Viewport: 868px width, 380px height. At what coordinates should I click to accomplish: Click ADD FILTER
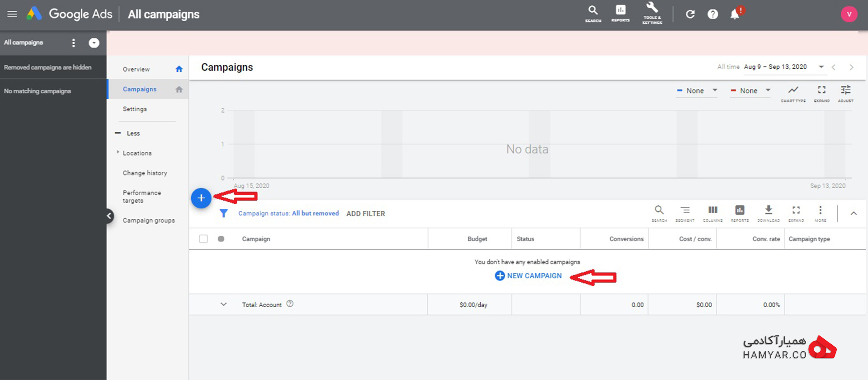click(x=366, y=214)
